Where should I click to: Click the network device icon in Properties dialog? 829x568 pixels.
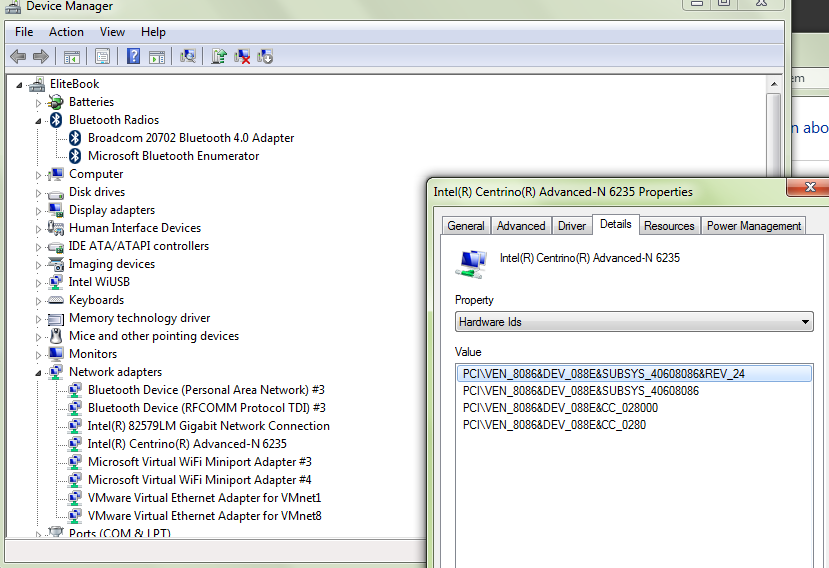coord(471,264)
